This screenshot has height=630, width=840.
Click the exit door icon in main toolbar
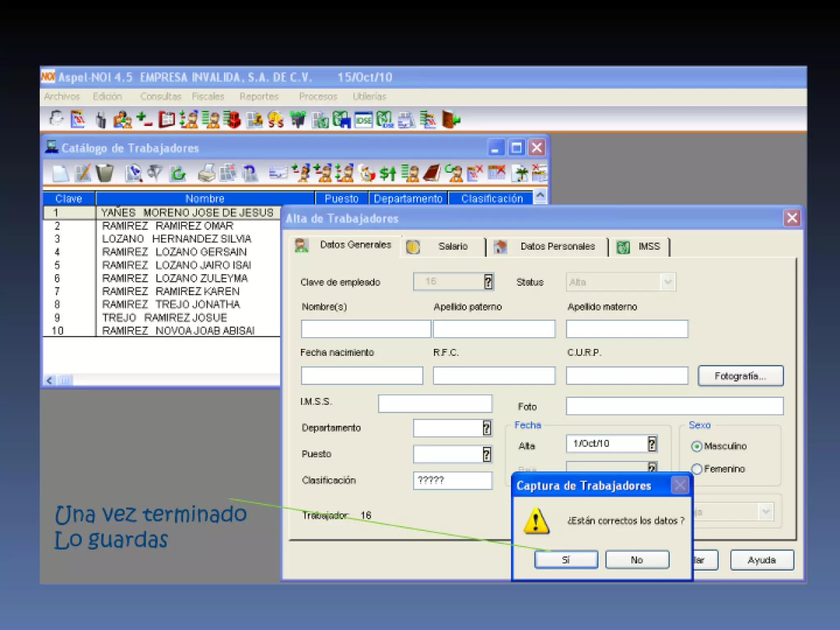click(x=451, y=120)
